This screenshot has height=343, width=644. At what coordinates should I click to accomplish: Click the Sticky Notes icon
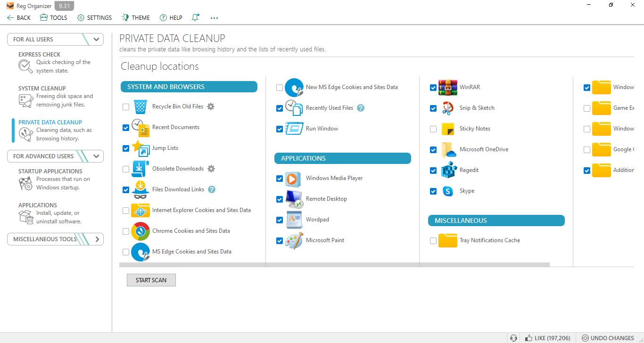click(x=448, y=129)
